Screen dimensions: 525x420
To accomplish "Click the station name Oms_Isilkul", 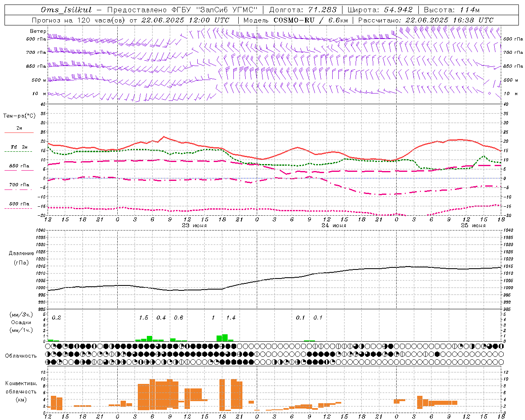I will click(66, 10).
